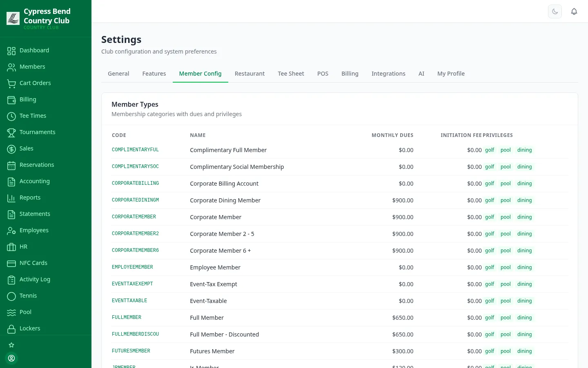Click the Pool waves icon
The height and width of the screenshot is (368, 588).
[11, 312]
